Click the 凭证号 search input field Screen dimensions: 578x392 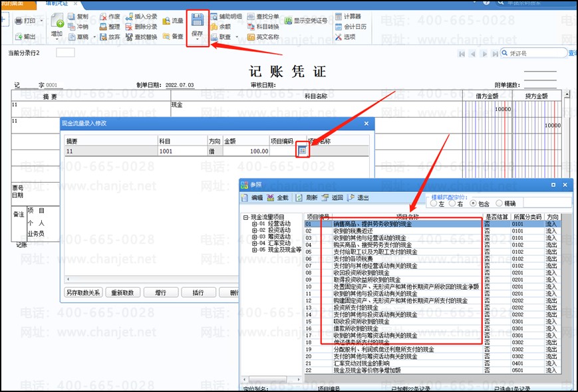537,53
